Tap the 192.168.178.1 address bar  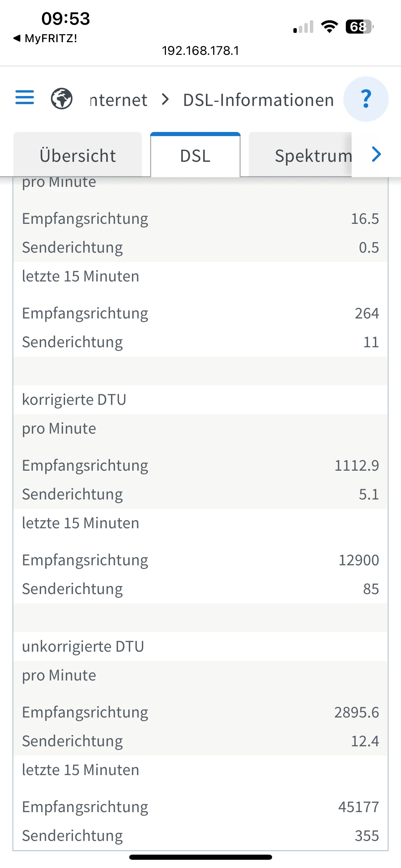[x=200, y=51]
